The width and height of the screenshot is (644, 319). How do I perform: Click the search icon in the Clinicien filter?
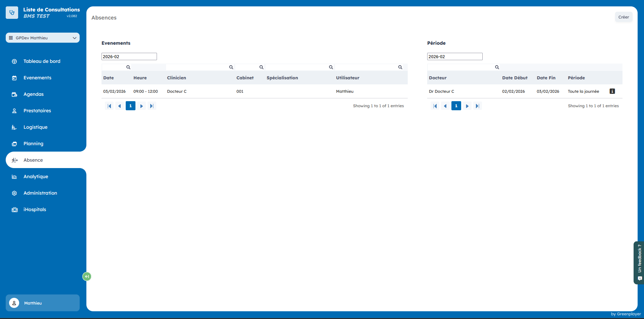[231, 67]
